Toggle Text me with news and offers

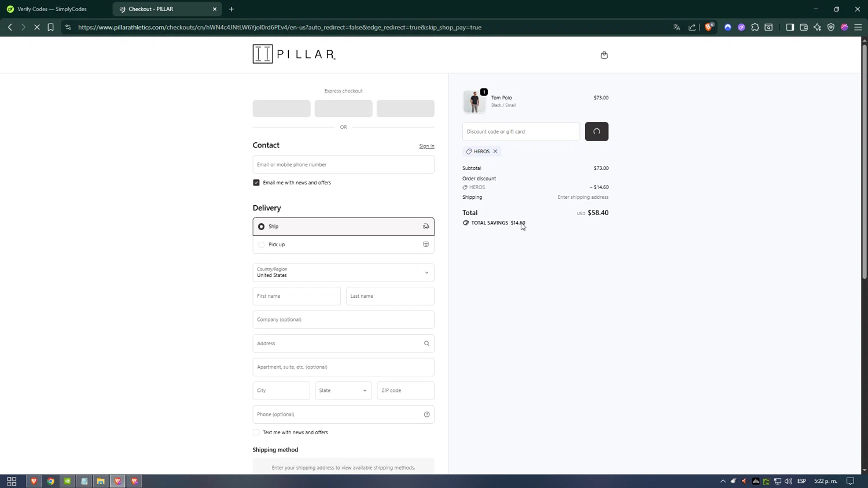(x=256, y=432)
